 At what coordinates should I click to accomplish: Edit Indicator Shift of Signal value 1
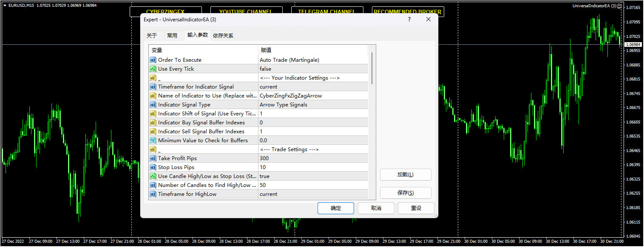pos(313,114)
